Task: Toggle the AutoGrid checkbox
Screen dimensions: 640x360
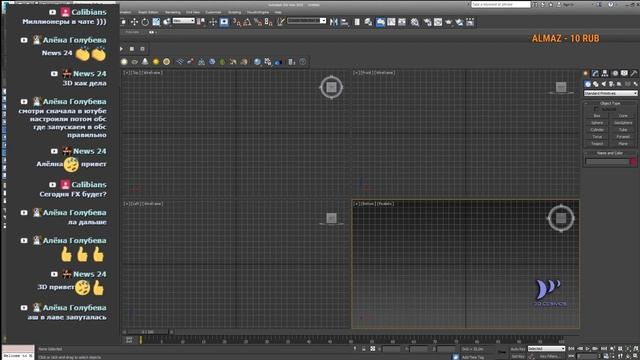Action: (596, 109)
